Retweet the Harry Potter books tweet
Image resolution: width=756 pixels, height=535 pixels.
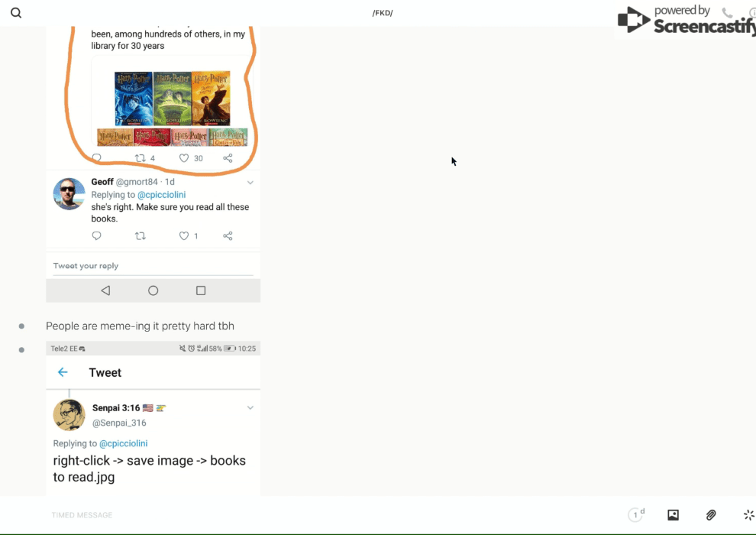click(140, 158)
